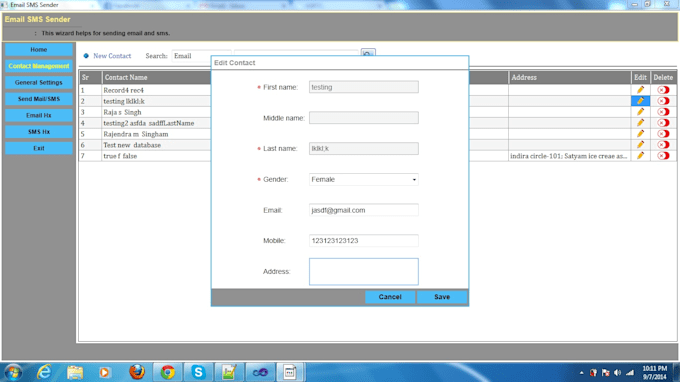The height and width of the screenshot is (382, 680).
Task: Delete true f false contact
Action: 663,156
